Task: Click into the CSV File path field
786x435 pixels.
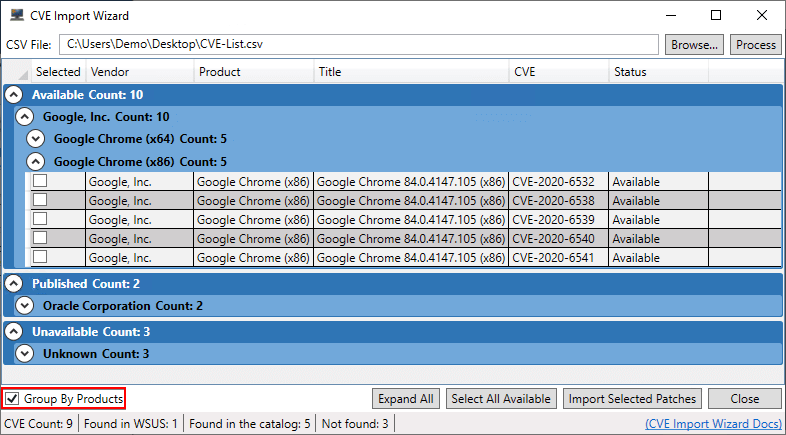Action: pos(359,44)
